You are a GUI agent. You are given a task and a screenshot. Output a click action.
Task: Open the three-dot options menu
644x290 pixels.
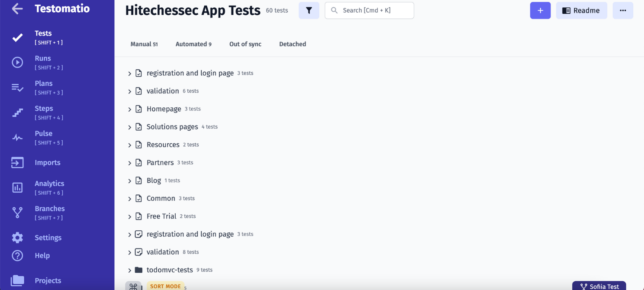point(623,10)
